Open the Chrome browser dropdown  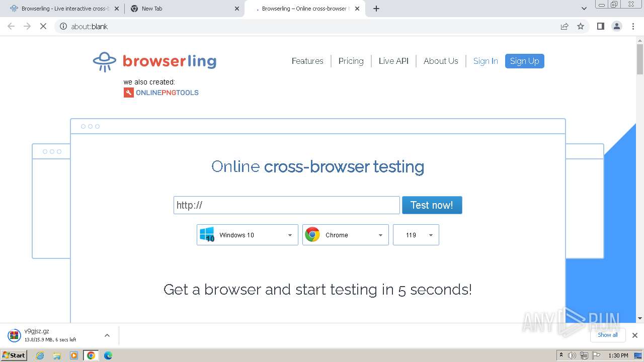346,235
